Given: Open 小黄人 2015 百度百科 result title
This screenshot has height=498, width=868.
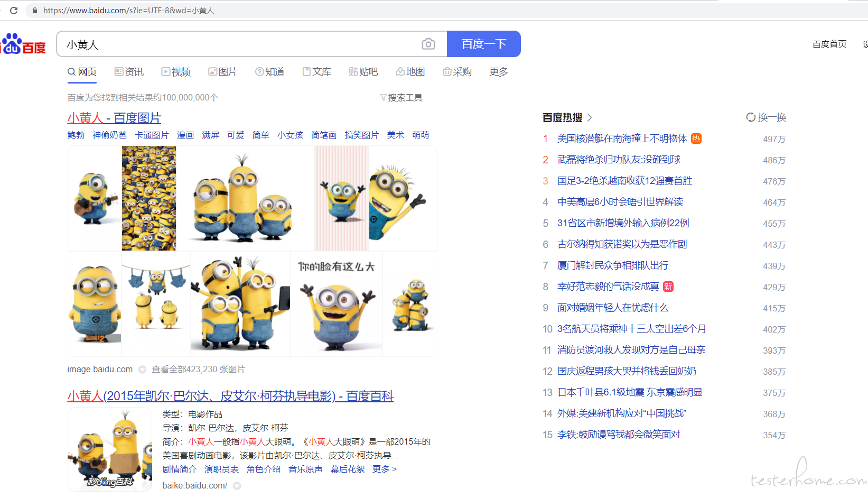Looking at the screenshot, I should point(230,396).
